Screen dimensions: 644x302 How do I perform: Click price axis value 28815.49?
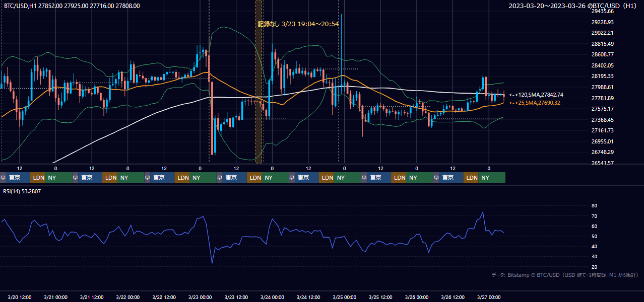(x=602, y=44)
